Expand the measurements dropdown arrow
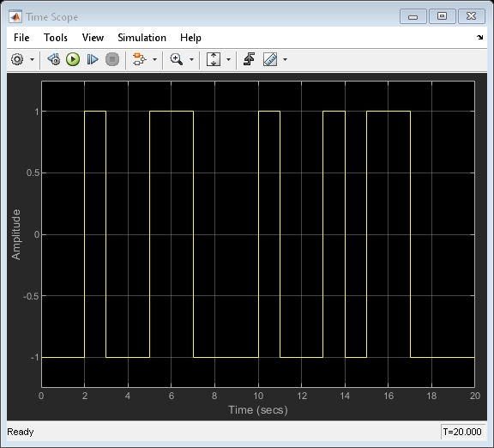Viewport: 494px width, 448px height. click(x=285, y=59)
